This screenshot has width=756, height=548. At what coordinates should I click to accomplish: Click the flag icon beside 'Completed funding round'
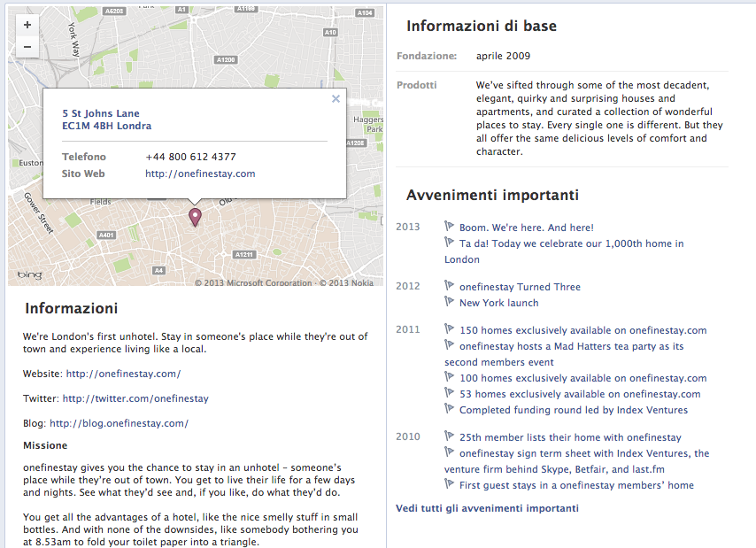(x=449, y=408)
